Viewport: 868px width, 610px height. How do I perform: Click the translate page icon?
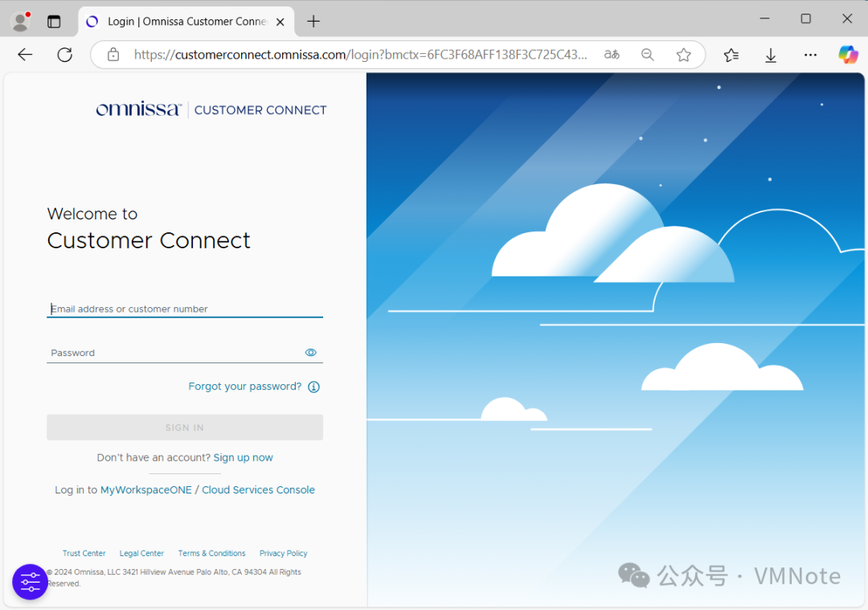(612, 54)
